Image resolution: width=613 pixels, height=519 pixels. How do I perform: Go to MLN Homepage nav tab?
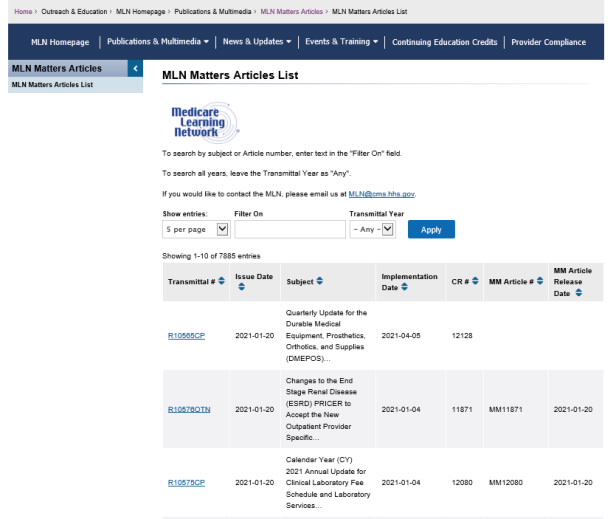point(60,42)
